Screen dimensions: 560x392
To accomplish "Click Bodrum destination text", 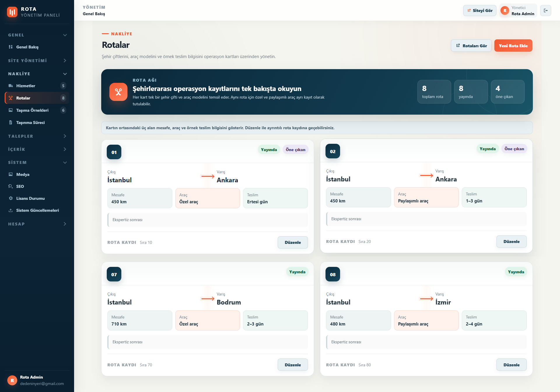I will tap(229, 302).
